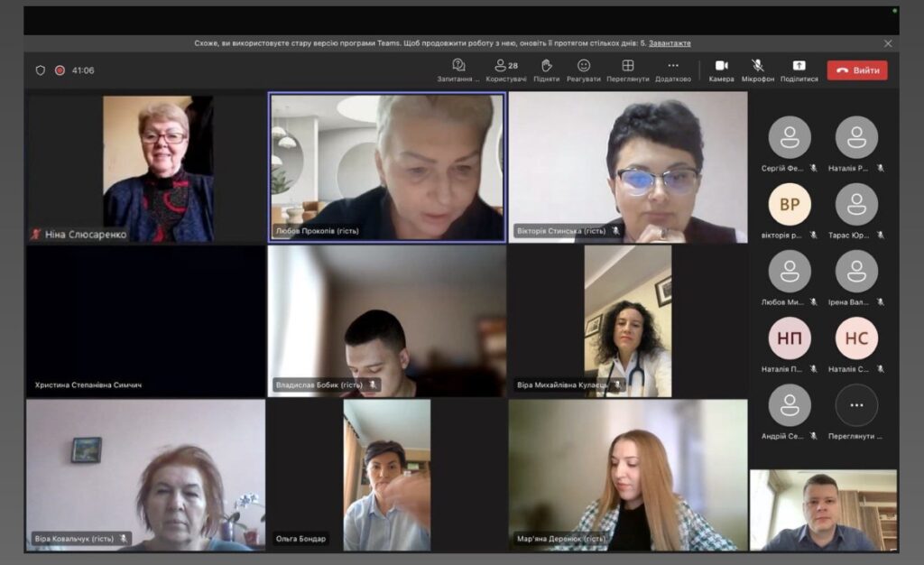Screen dimensions: 924x565
Task: Dismiss the Teams update notification banner
Action: point(888,43)
